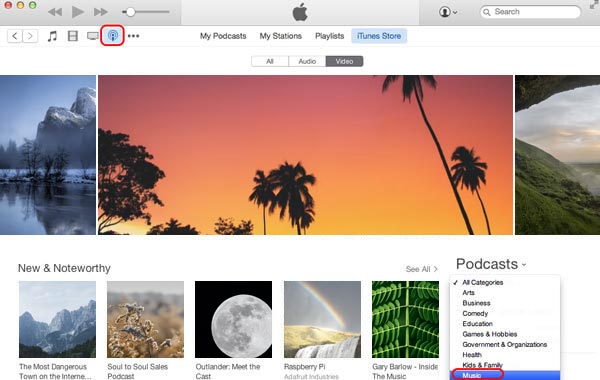Open the Movies library icon

73,36
